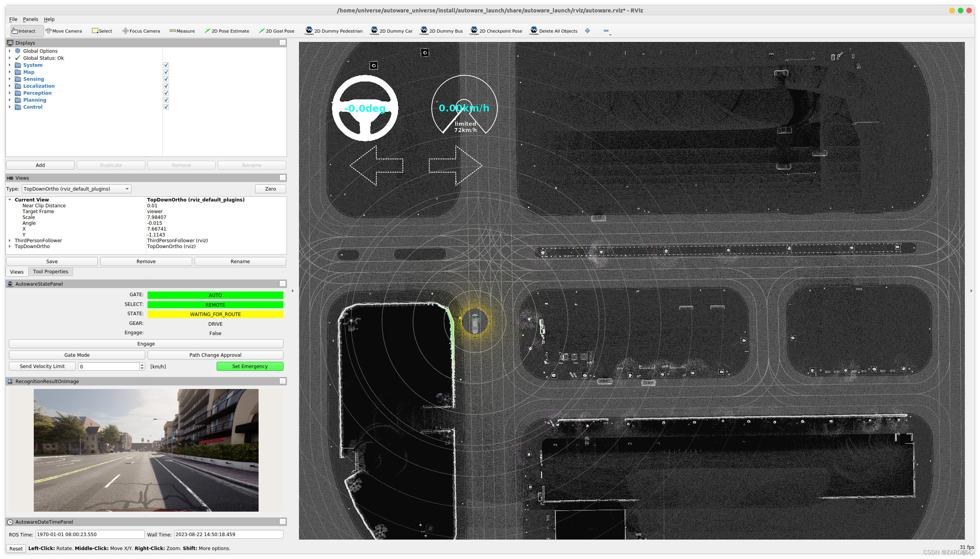Toggle the Perception display checkbox

click(166, 93)
